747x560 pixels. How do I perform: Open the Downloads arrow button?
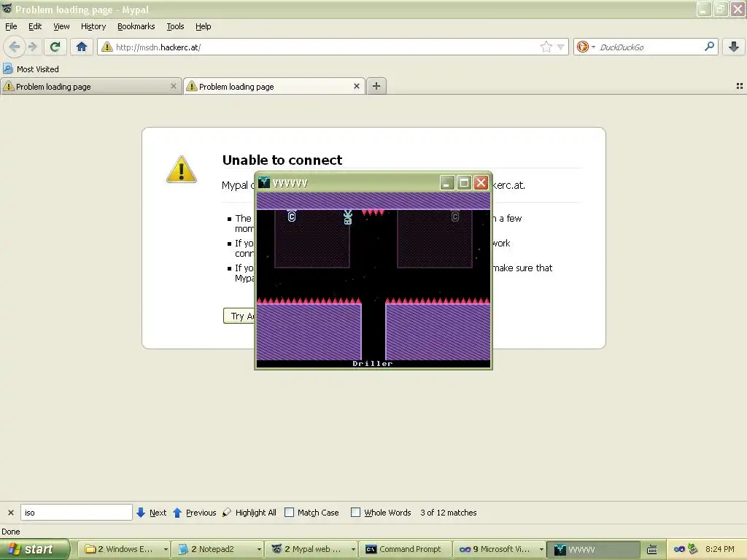click(x=734, y=47)
